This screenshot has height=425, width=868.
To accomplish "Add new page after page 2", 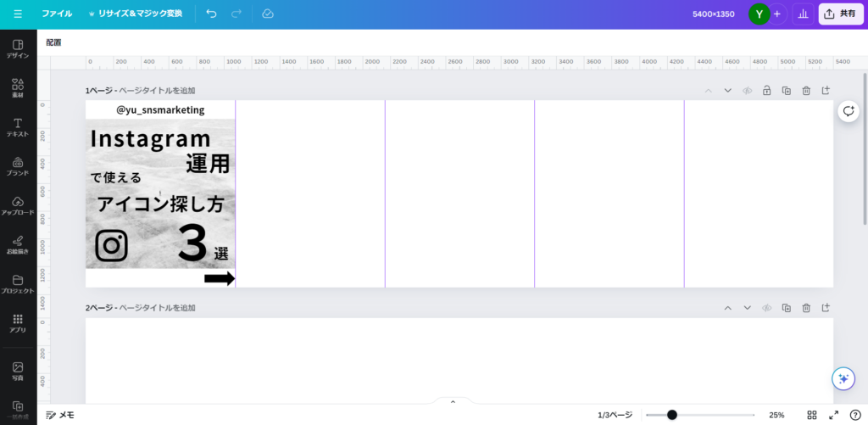I will click(x=826, y=308).
